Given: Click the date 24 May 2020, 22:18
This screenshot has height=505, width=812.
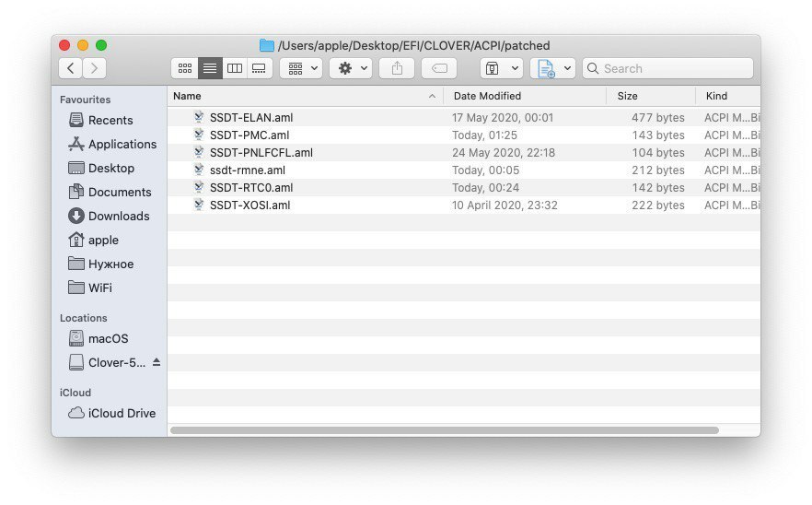Looking at the screenshot, I should (x=504, y=153).
